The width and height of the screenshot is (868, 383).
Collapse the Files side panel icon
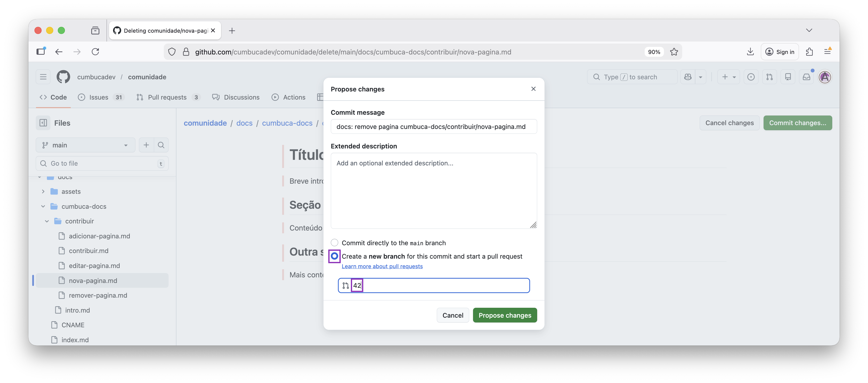tap(43, 123)
